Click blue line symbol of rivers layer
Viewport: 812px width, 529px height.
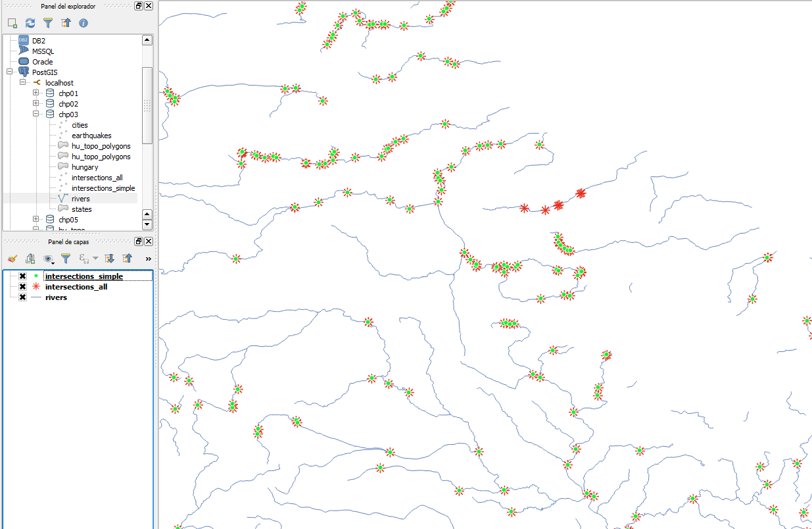point(36,297)
